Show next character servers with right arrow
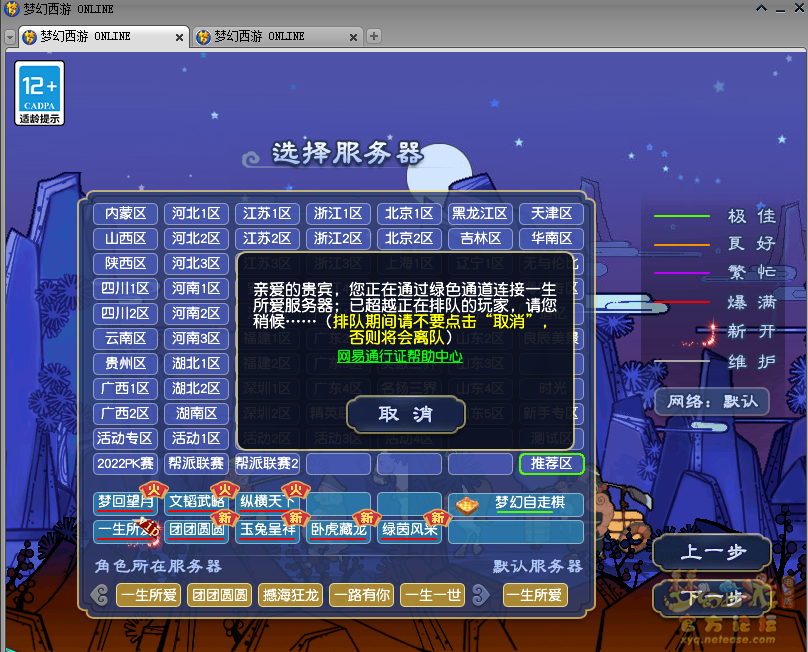This screenshot has width=808, height=652. pos(480,595)
